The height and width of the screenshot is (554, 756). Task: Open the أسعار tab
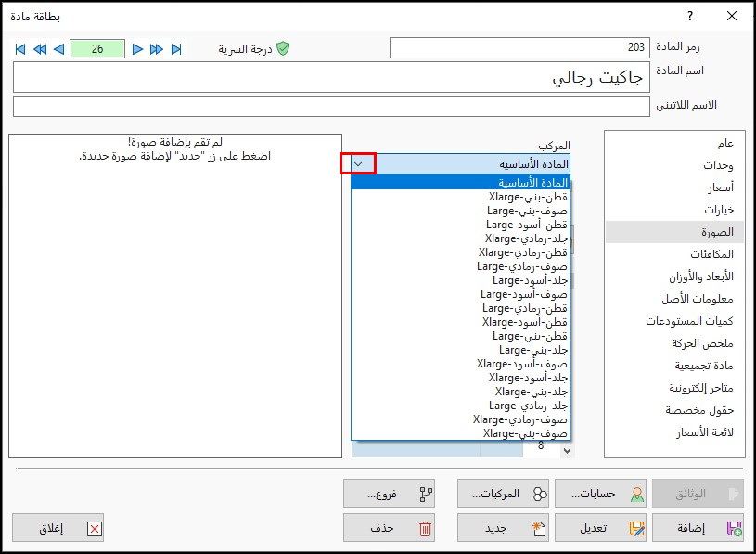pos(674,187)
